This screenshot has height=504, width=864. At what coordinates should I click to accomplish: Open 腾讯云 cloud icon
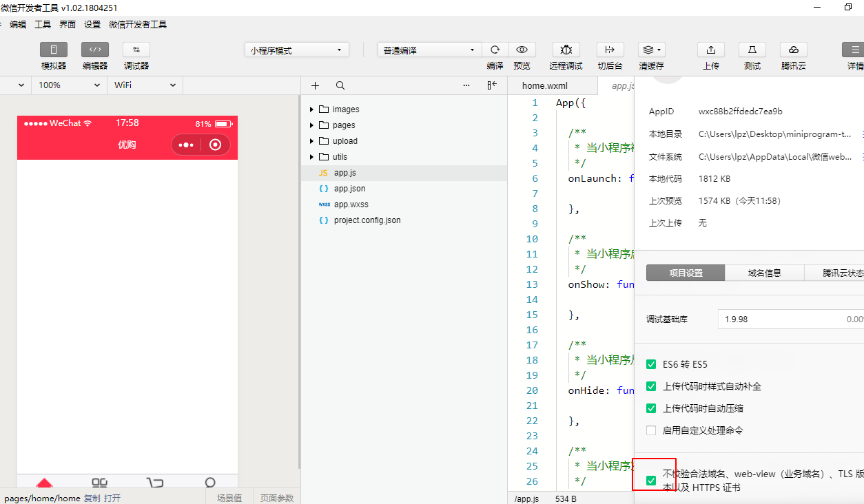pos(794,50)
